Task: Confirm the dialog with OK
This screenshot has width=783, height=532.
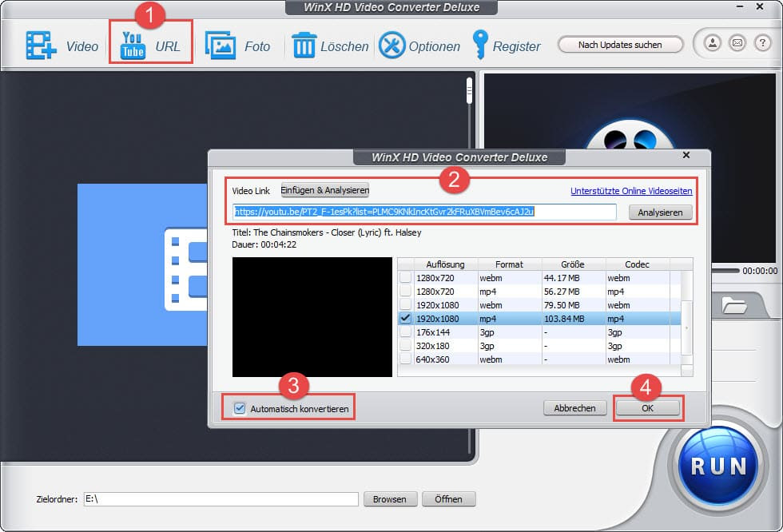Action: [x=647, y=407]
